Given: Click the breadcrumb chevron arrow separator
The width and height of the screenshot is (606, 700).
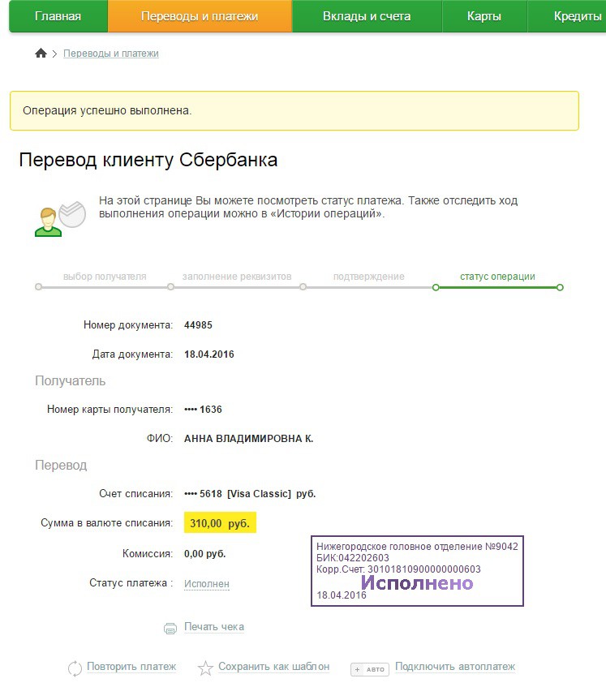Looking at the screenshot, I should tap(54, 54).
